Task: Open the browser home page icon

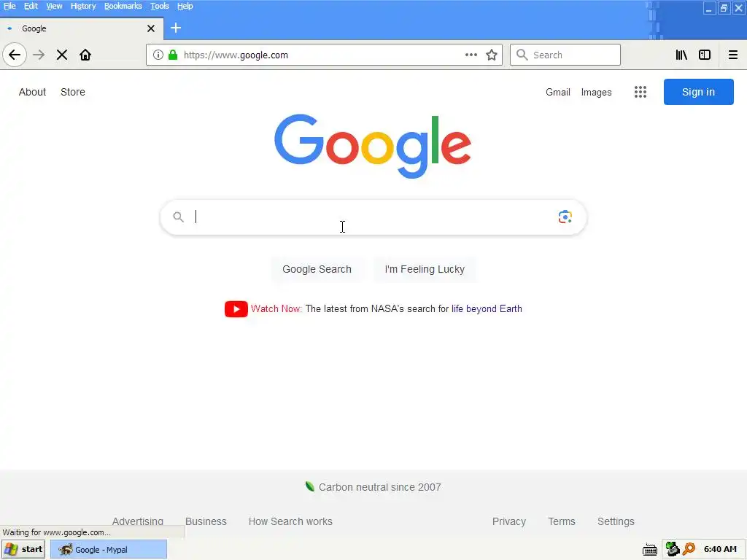Action: [85, 55]
